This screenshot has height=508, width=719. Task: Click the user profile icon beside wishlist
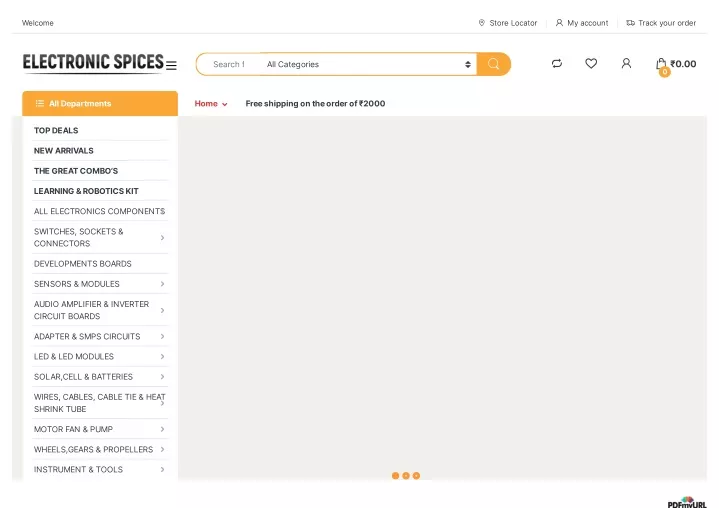click(626, 63)
